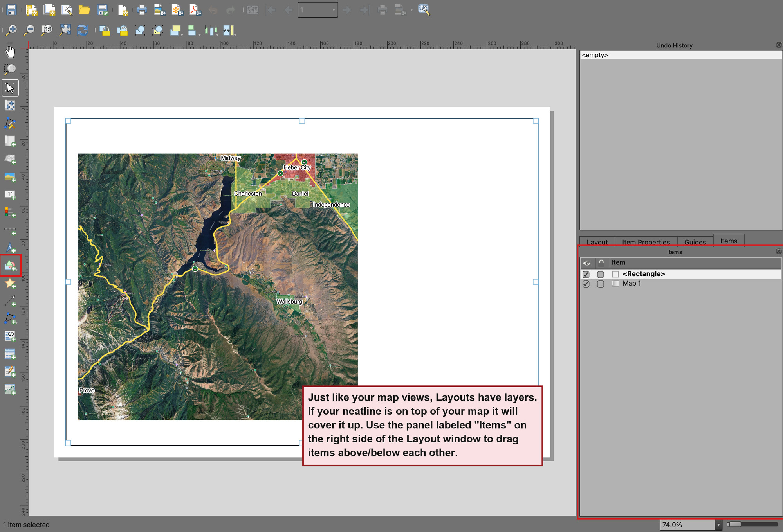Switch to the Items tab

tap(729, 241)
